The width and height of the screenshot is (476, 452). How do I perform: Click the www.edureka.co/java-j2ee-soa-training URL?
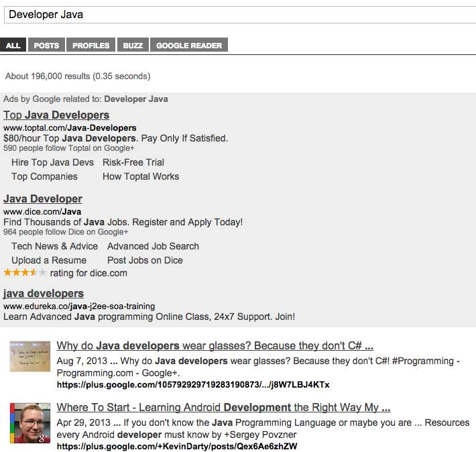pos(79,306)
